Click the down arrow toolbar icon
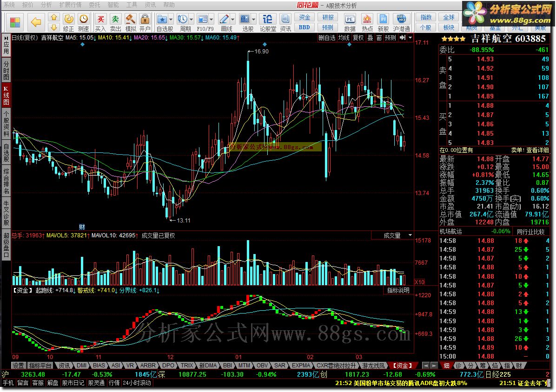Image resolution: width=556 pixels, height=392 pixels. (53, 27)
